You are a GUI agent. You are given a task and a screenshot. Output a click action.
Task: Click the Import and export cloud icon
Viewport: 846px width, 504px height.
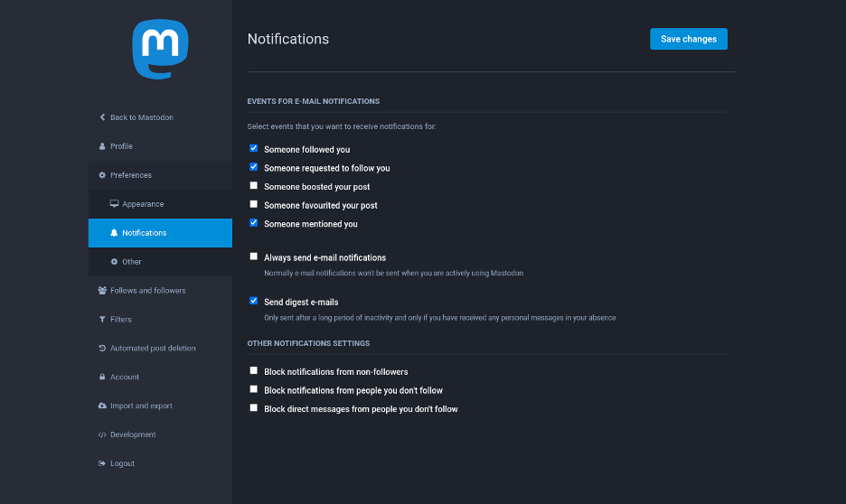(102, 406)
